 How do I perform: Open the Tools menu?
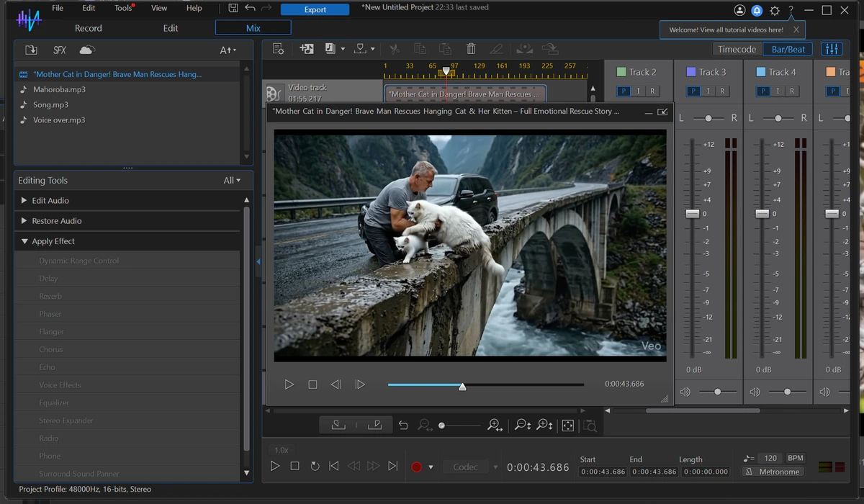coord(123,8)
